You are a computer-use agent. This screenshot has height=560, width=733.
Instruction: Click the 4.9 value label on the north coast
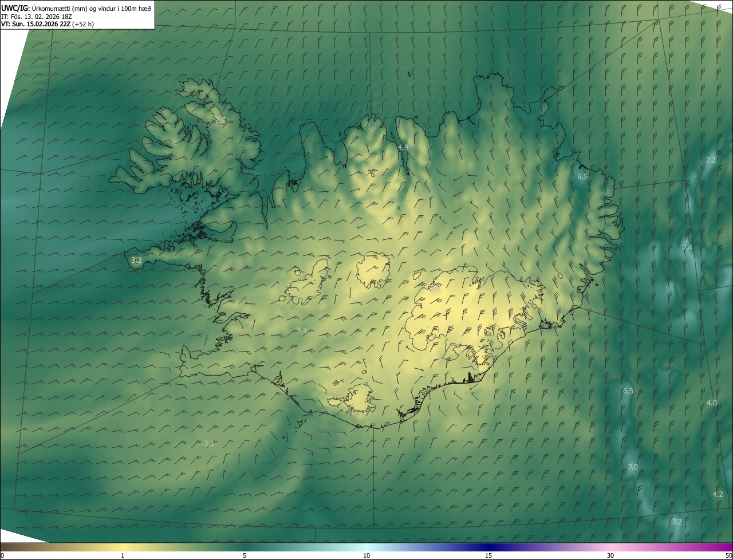pos(403,147)
